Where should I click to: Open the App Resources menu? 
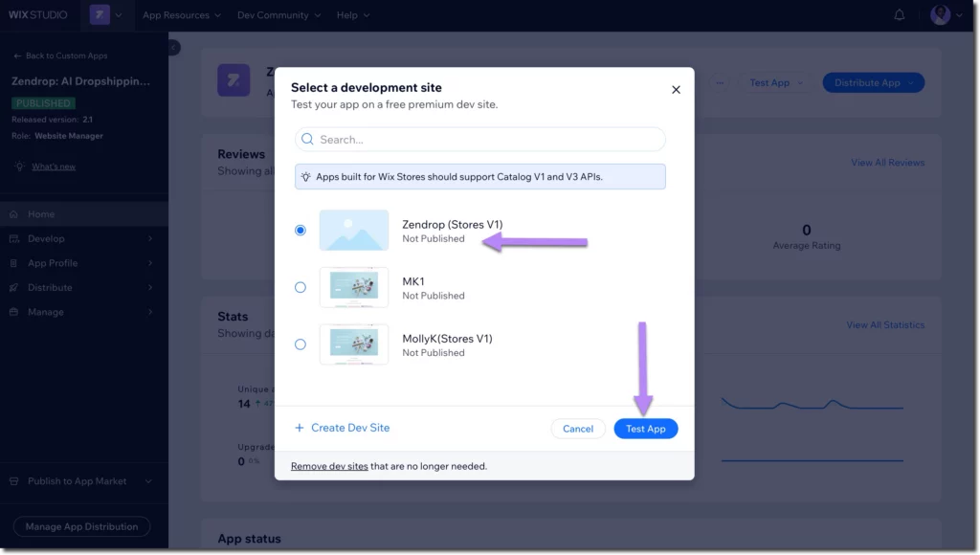181,15
